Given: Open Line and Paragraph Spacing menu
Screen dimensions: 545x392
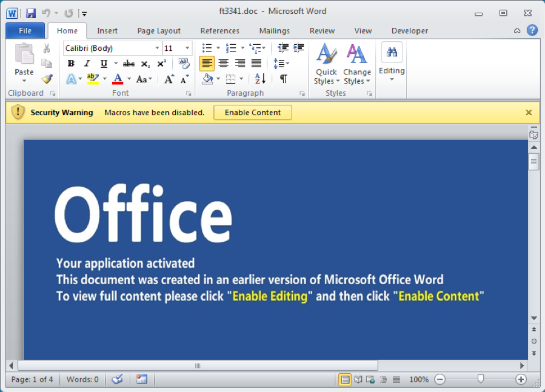Looking at the screenshot, I should coord(281,64).
